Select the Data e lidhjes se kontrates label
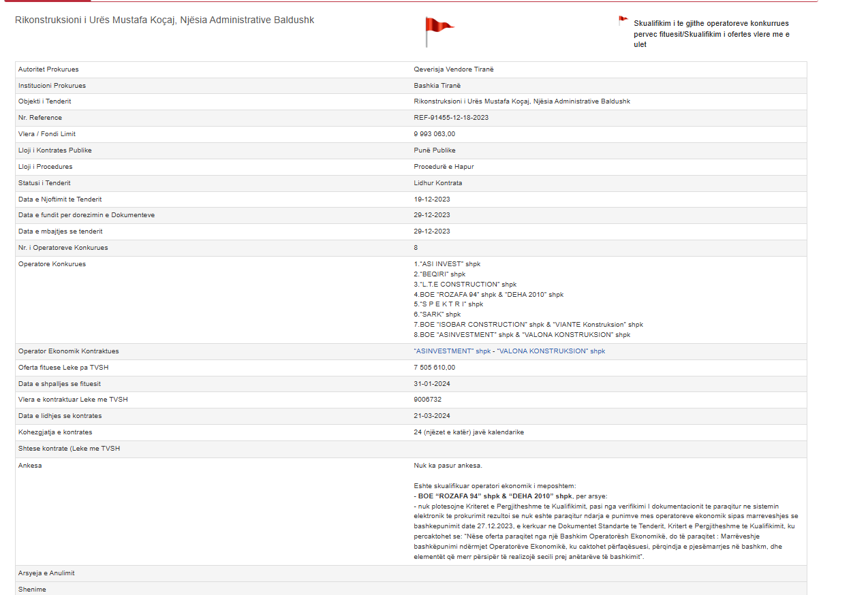Viewport: 868px width, 595px height. (x=60, y=416)
